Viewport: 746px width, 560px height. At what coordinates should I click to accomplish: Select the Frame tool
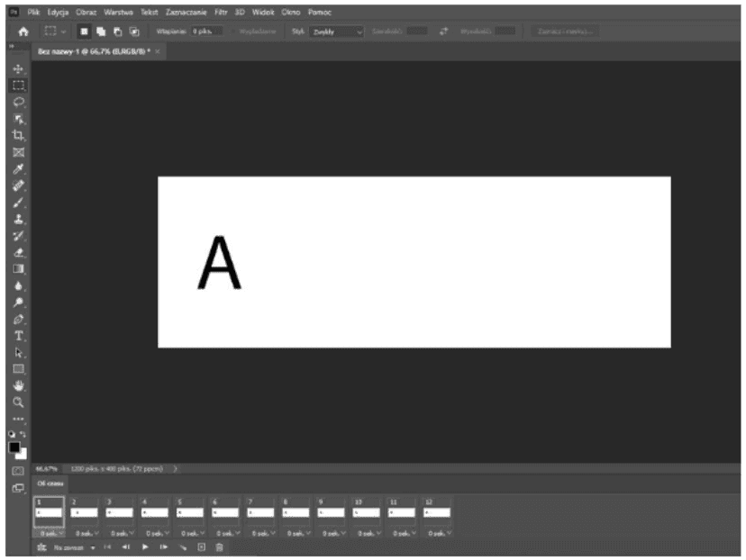point(18,152)
